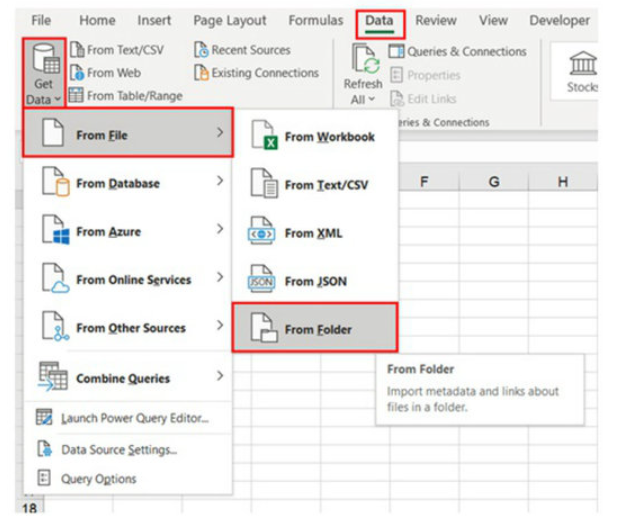Switch to the Formulas tab
The width and height of the screenshot is (618, 517).
316,20
